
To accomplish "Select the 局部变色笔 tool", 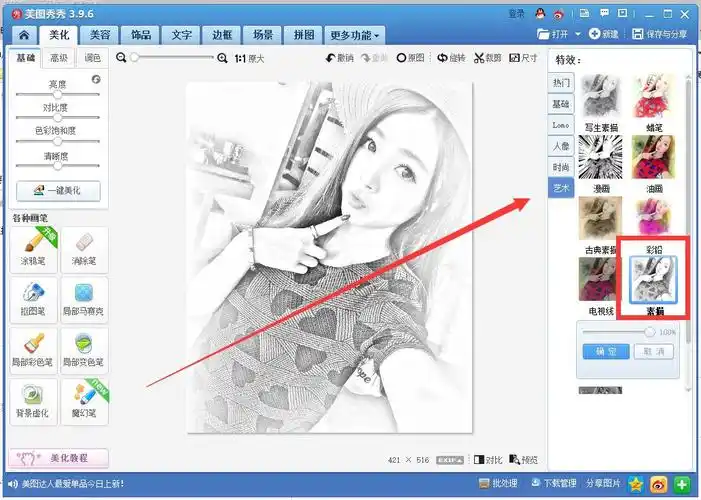I will point(84,351).
